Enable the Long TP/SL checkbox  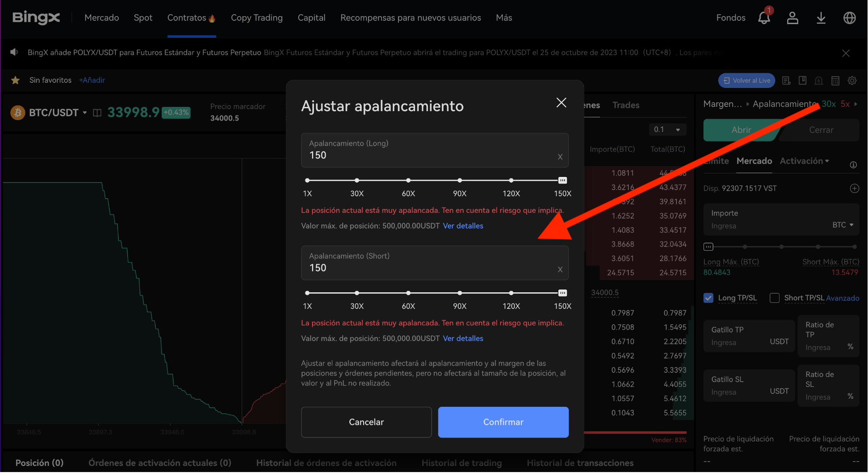[x=708, y=298]
